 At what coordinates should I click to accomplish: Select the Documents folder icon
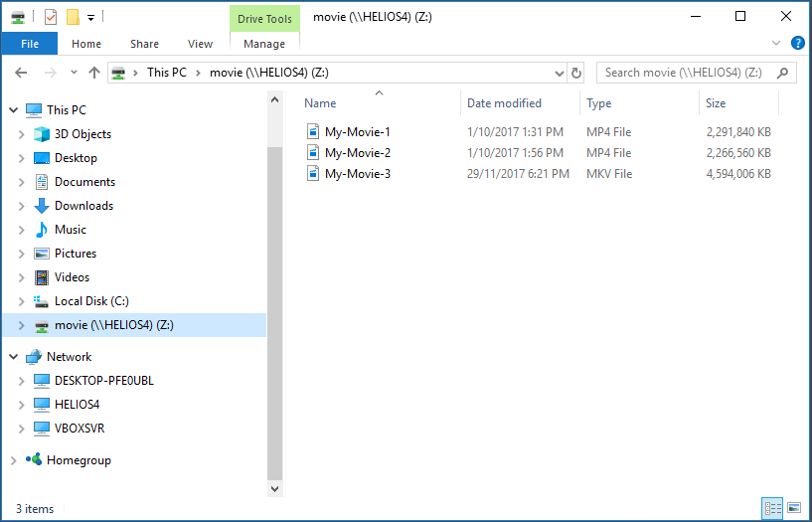click(x=42, y=182)
